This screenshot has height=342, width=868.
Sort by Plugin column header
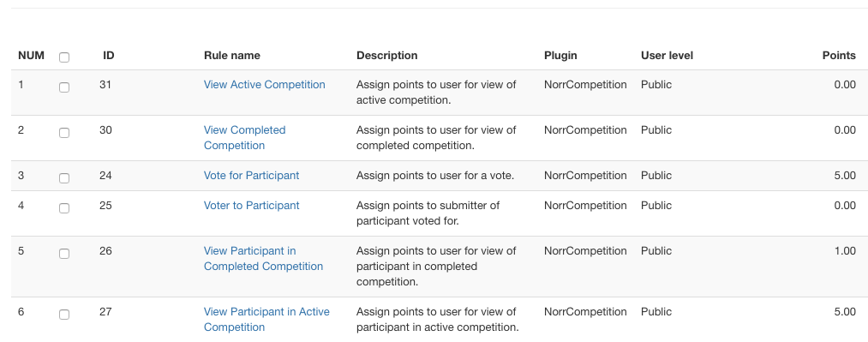coord(560,56)
